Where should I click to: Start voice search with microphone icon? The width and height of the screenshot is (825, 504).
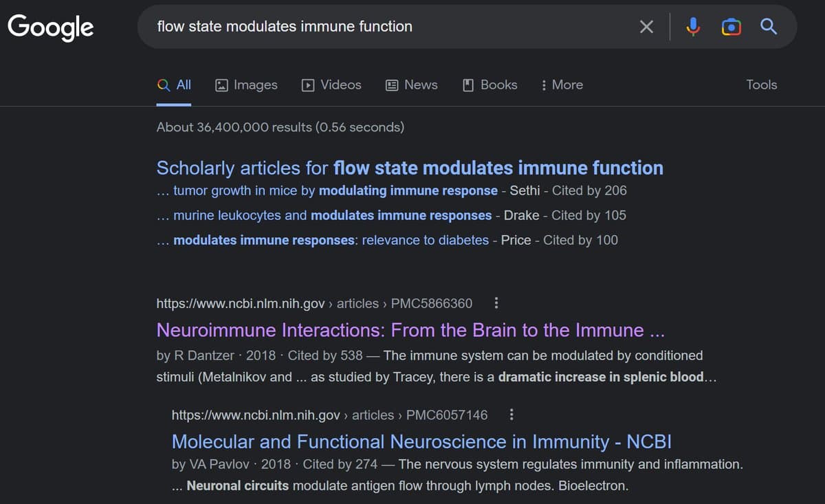(x=693, y=27)
